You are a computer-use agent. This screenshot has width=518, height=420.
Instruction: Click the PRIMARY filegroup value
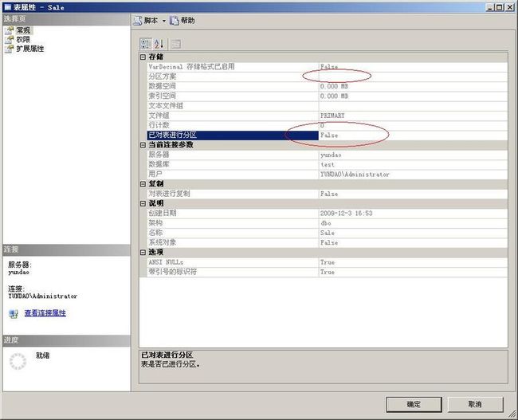tap(332, 116)
